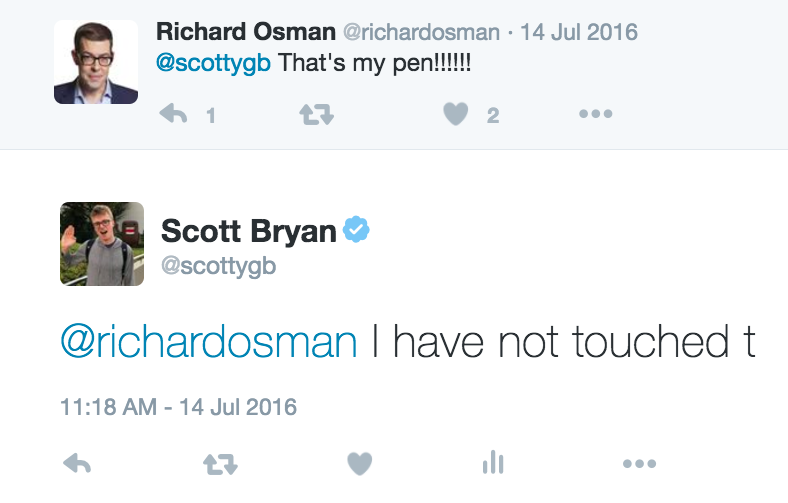The width and height of the screenshot is (788, 503).
Task: Retweet Scott Bryan's tweet
Action: click(220, 464)
